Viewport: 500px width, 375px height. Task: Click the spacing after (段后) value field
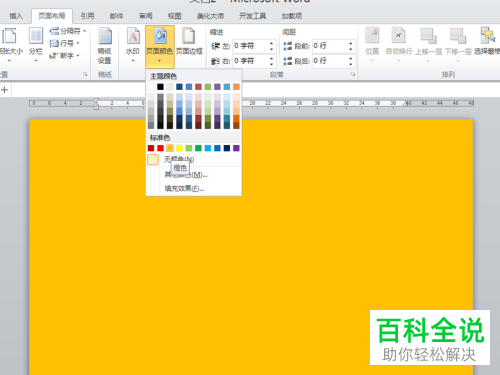click(x=330, y=61)
